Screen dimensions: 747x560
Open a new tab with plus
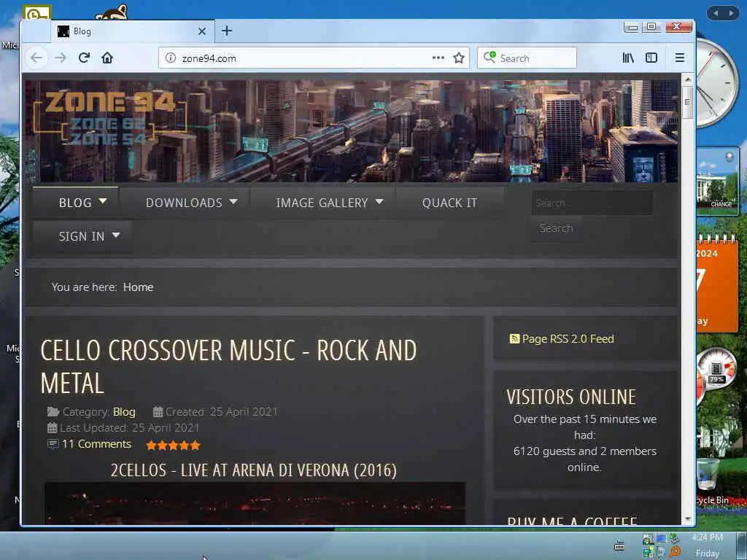[227, 31]
